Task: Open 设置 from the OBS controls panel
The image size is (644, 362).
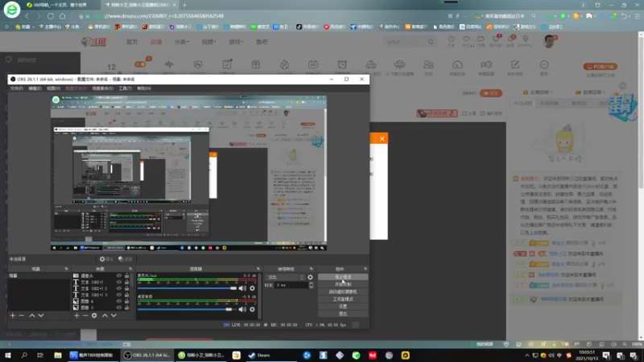Action: click(x=343, y=306)
